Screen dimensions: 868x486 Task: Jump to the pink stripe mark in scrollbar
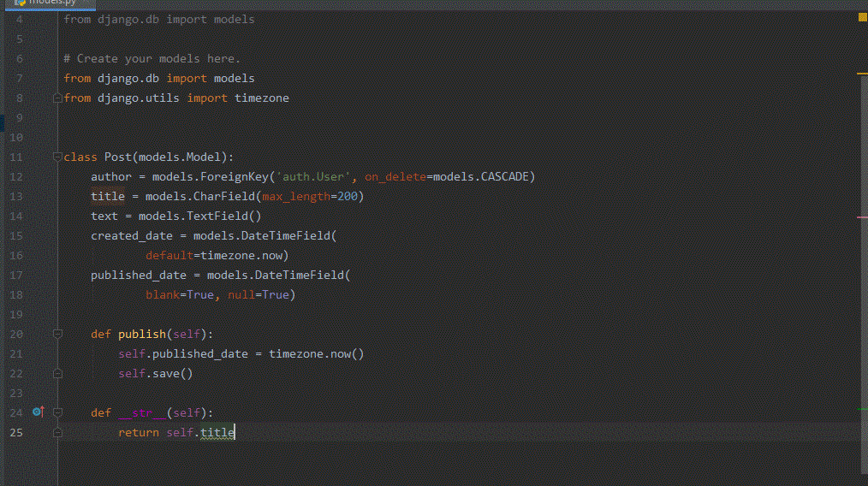[863, 217]
